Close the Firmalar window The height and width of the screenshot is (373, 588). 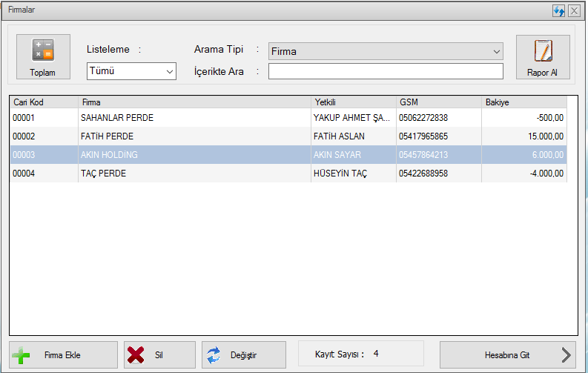574,11
